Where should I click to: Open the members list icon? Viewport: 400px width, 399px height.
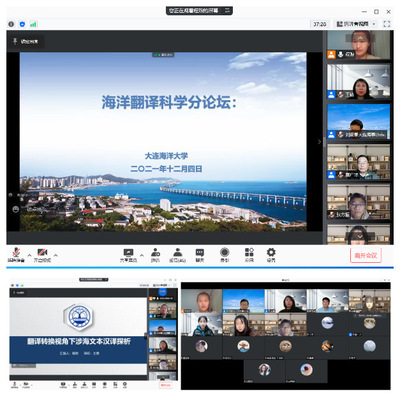(x=178, y=255)
